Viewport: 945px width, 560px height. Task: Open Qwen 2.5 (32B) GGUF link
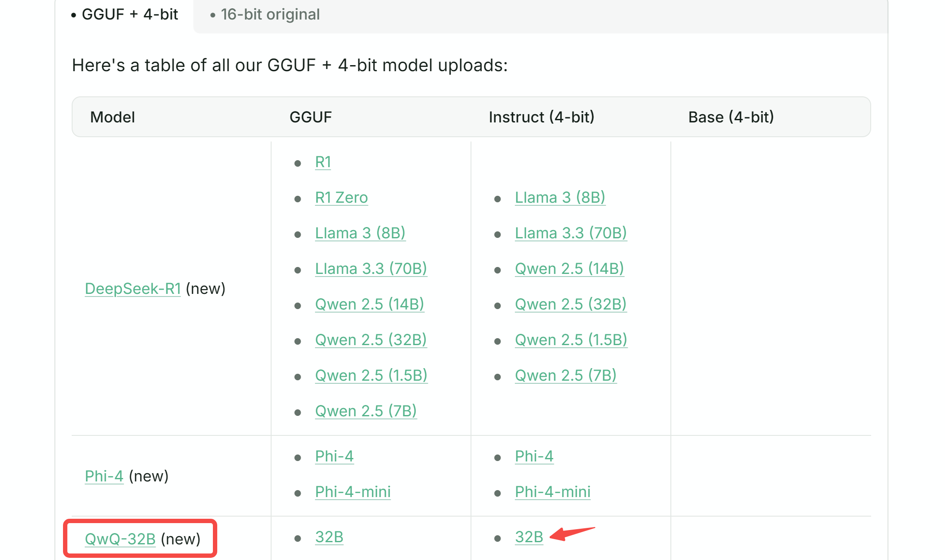pos(371,340)
